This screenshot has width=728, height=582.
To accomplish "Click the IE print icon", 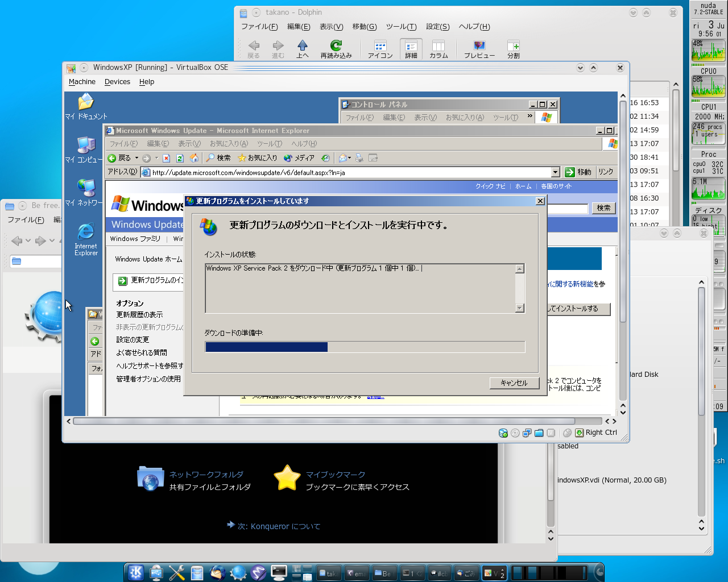I will [359, 158].
